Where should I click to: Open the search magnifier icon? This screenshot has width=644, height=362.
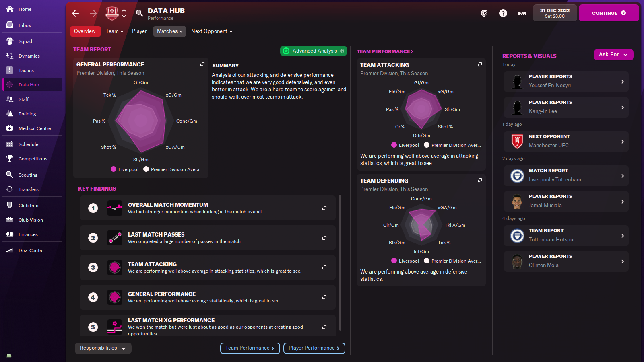139,13
